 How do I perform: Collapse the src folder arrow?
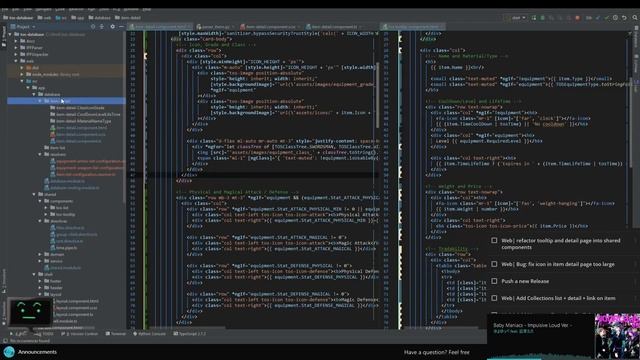tap(22, 81)
